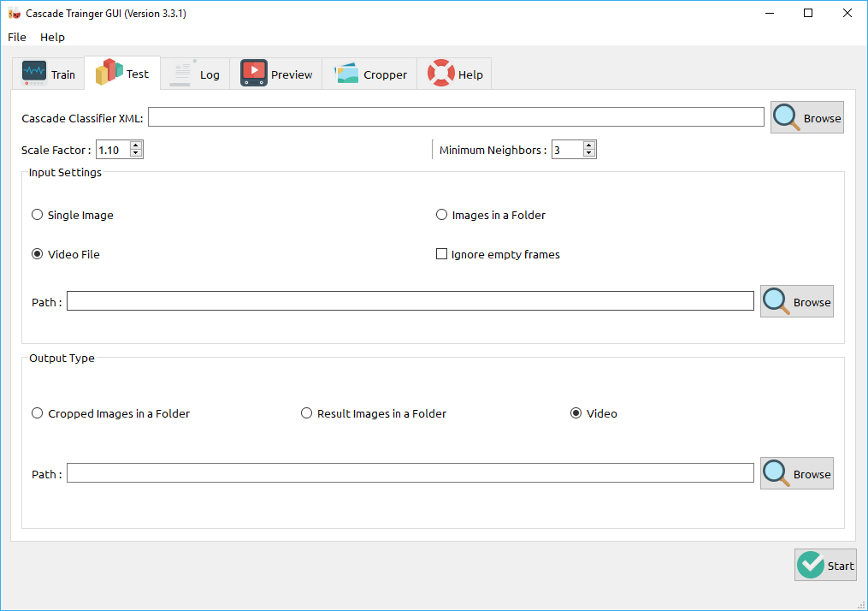
Task: Click the Scale Factor value field
Action: 113,150
